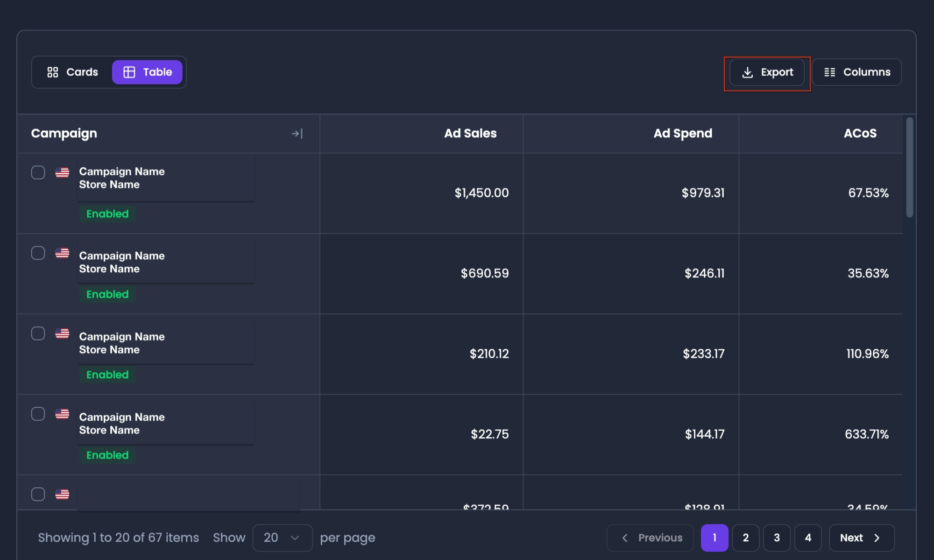
Task: Click US flag icon in the 35.63% ACoS row
Action: coord(62,253)
